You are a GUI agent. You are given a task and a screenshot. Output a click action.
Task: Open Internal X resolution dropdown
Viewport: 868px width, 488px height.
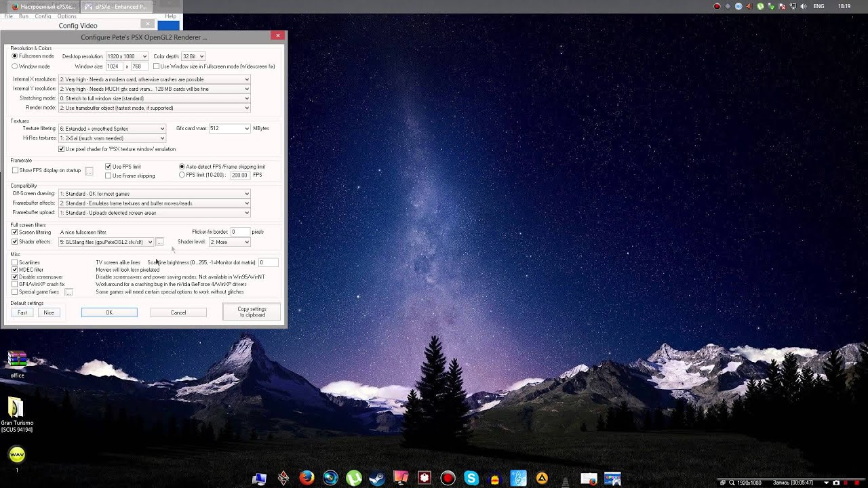pyautogui.click(x=155, y=79)
